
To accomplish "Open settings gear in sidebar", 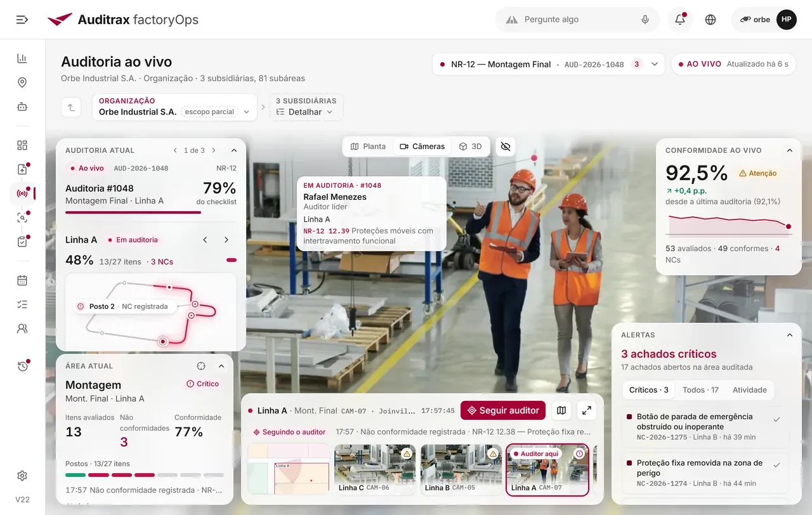I will 22,476.
